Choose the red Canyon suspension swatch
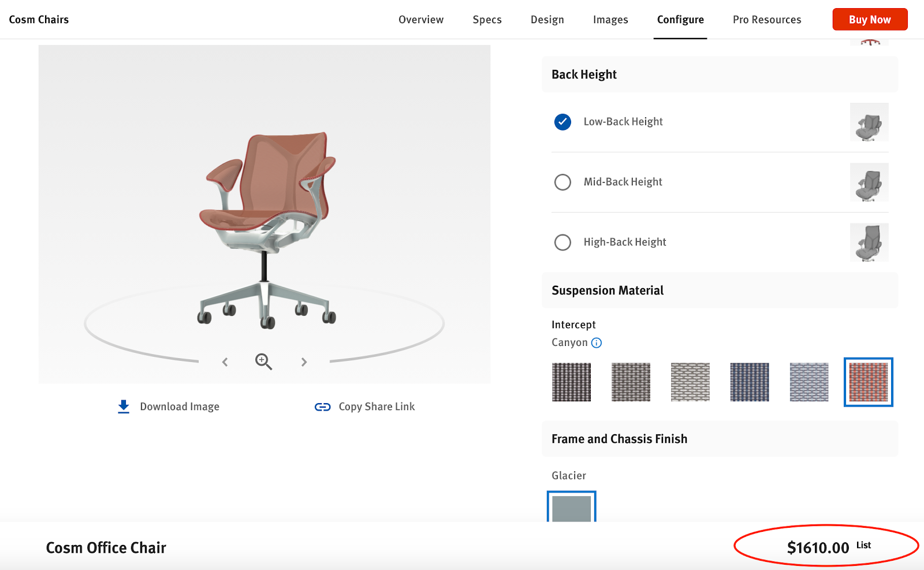Image resolution: width=924 pixels, height=570 pixels. [x=869, y=382]
